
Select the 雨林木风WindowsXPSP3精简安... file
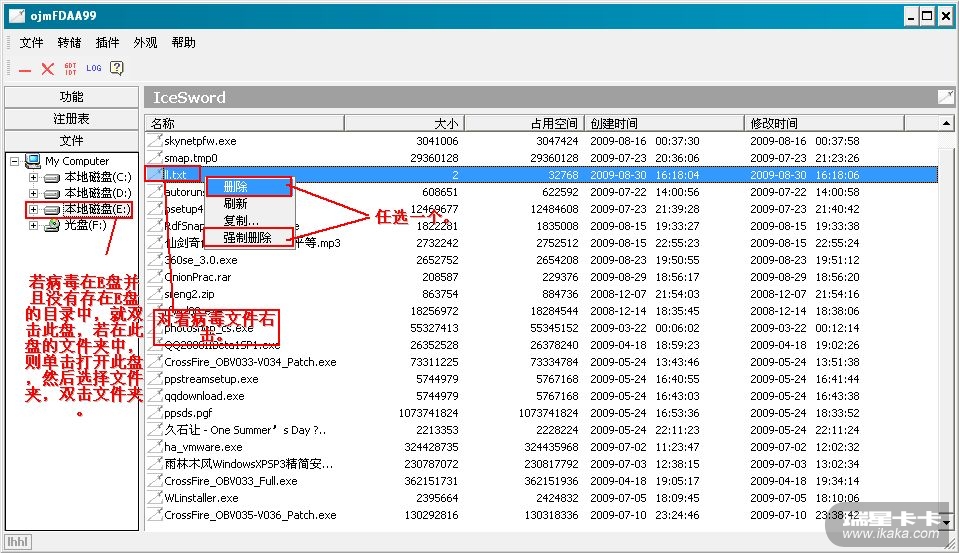pos(248,464)
